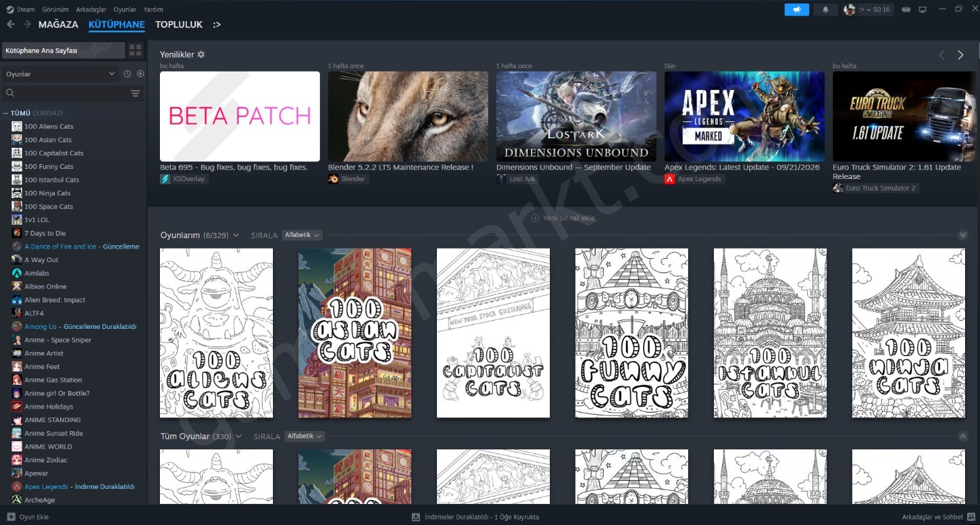The width and height of the screenshot is (980, 525).
Task: Open the MAĞAZA tab
Action: pyautogui.click(x=59, y=25)
